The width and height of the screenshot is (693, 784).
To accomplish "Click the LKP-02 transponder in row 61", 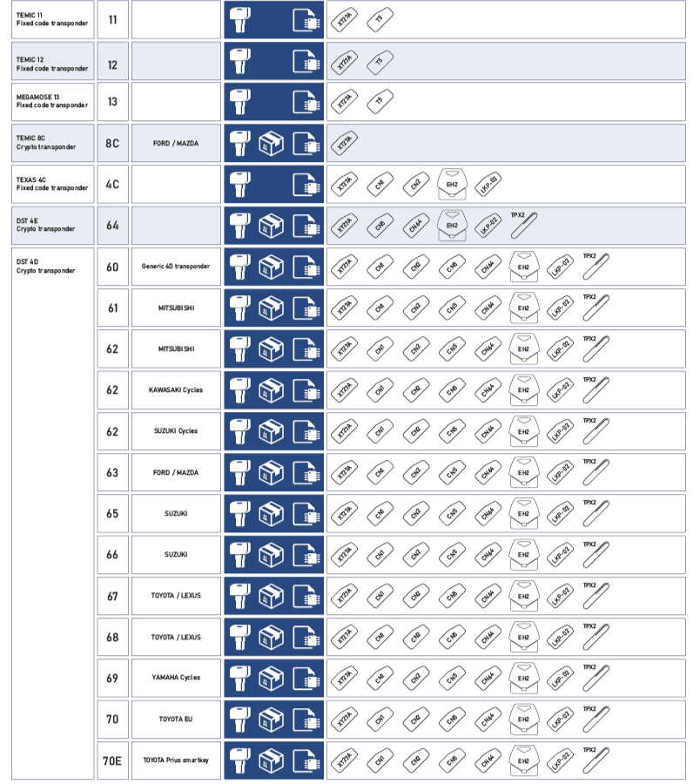I will [561, 308].
